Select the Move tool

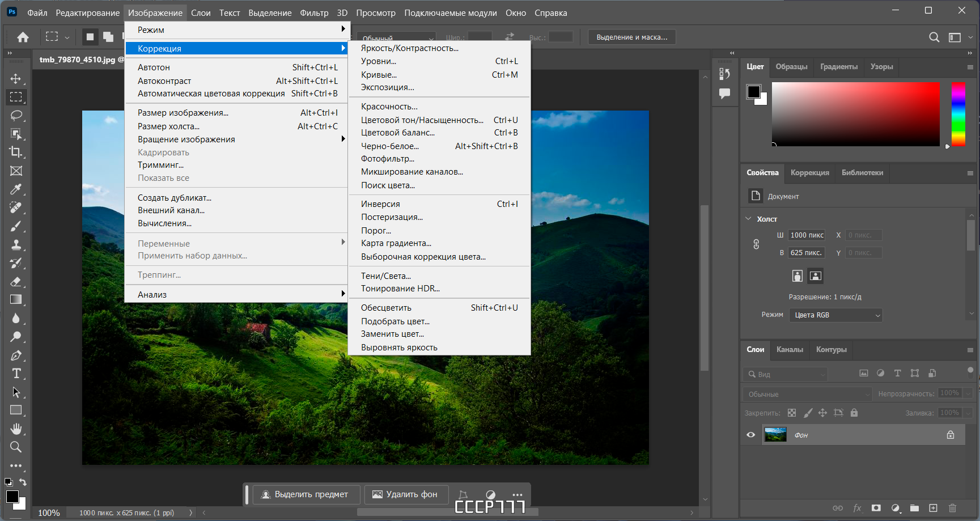pos(16,78)
